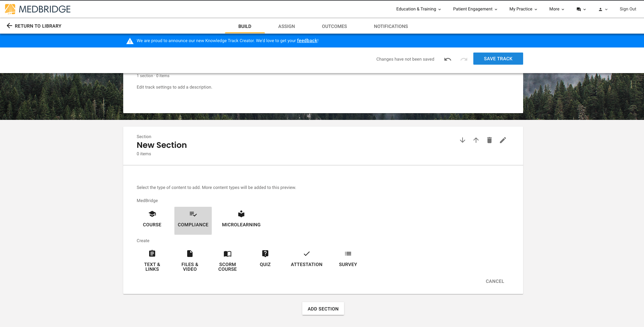This screenshot has width=644, height=327.
Task: Undo the last change
Action: point(447,59)
